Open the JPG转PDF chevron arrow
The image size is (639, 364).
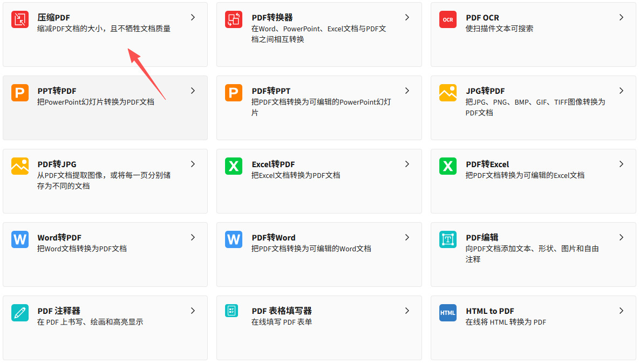tap(621, 91)
